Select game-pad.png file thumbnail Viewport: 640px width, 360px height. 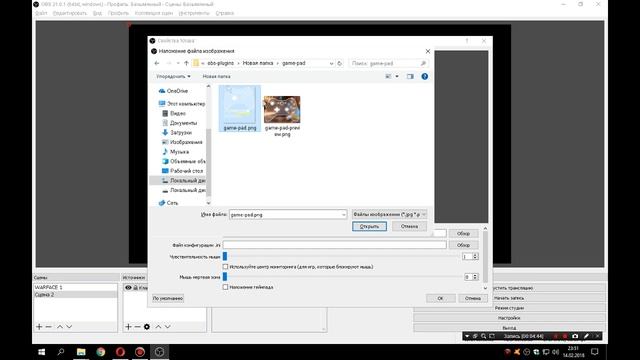[x=240, y=109]
